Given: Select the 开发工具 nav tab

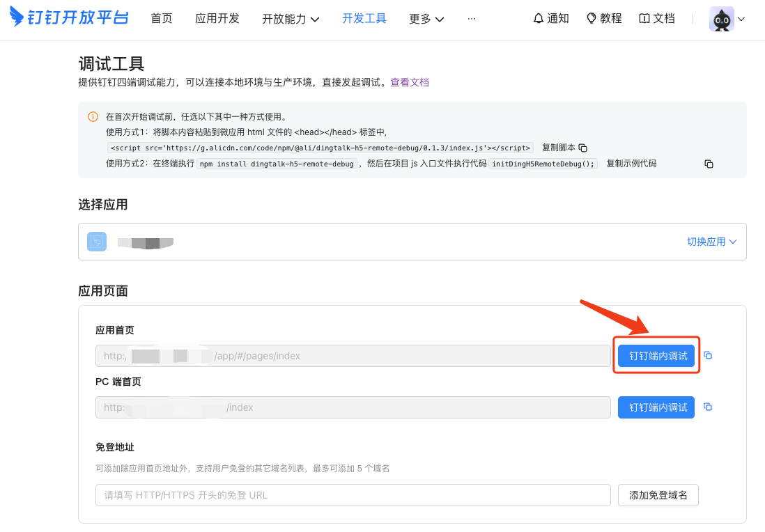Looking at the screenshot, I should tap(364, 19).
